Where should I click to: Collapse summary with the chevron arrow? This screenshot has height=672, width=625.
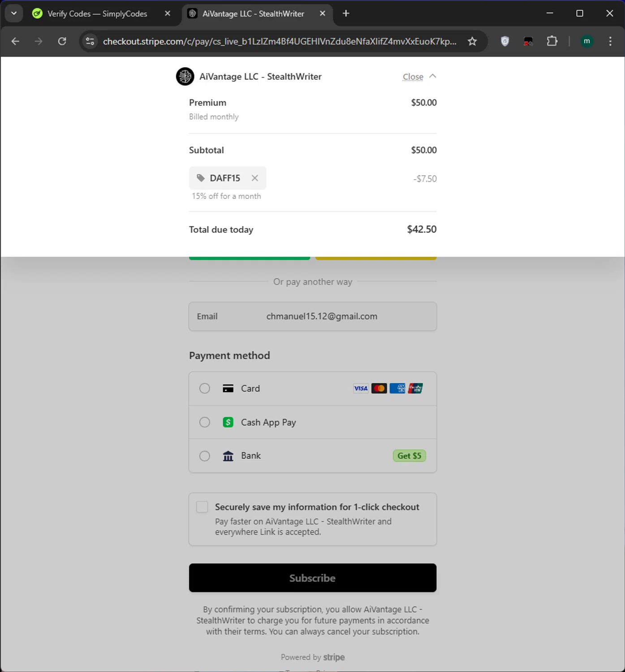click(432, 76)
